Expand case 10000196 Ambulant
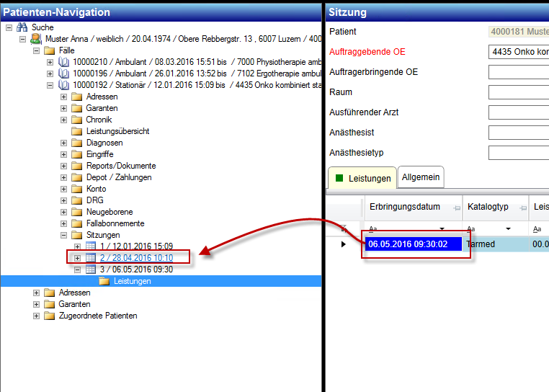The image size is (549, 392). (x=50, y=74)
